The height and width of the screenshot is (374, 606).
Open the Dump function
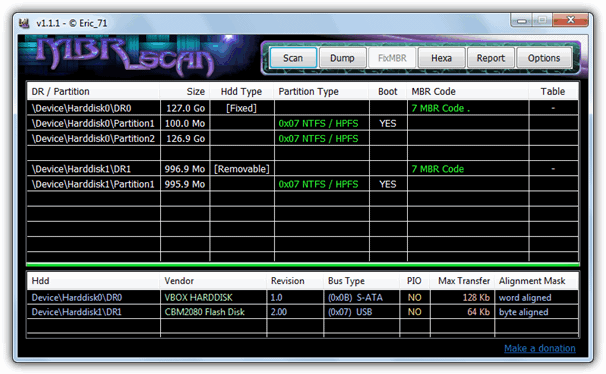pos(342,58)
